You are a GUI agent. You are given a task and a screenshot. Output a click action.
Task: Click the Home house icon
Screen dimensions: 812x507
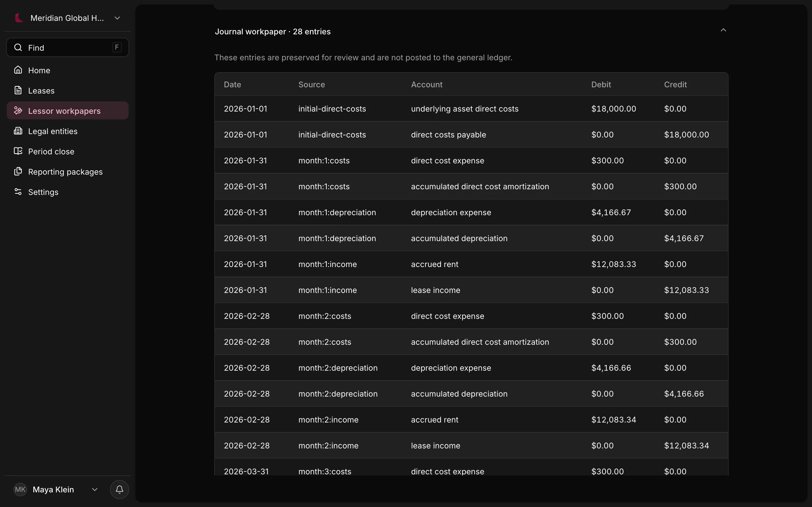click(18, 70)
